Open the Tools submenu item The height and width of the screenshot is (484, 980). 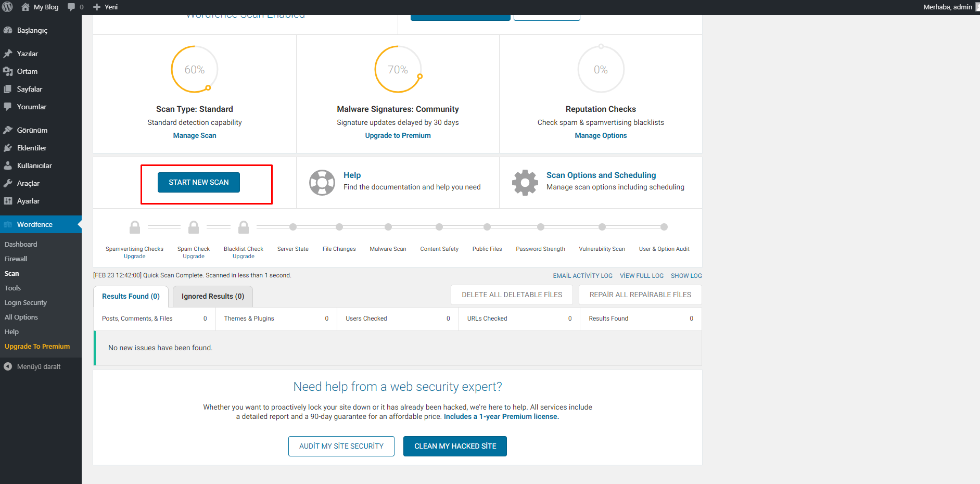pos(12,288)
